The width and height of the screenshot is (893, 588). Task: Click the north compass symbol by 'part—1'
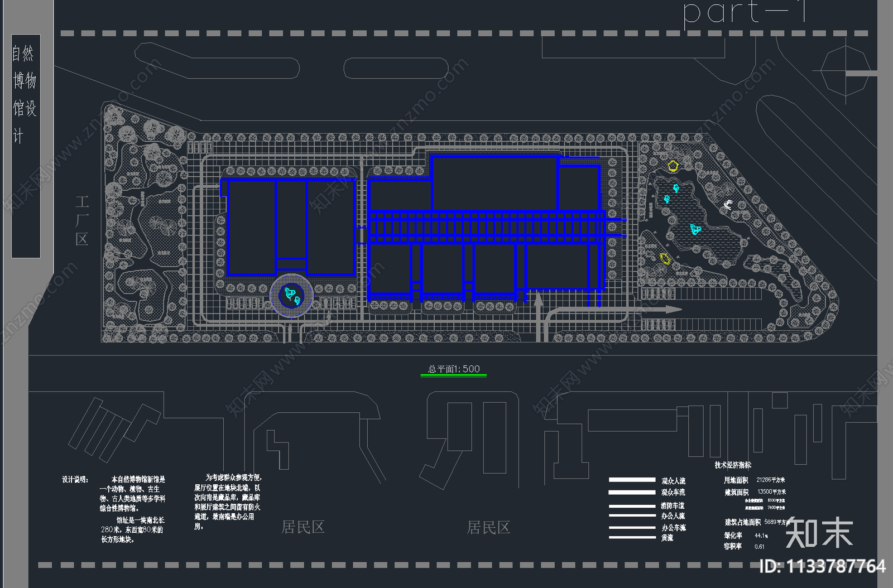click(x=846, y=71)
